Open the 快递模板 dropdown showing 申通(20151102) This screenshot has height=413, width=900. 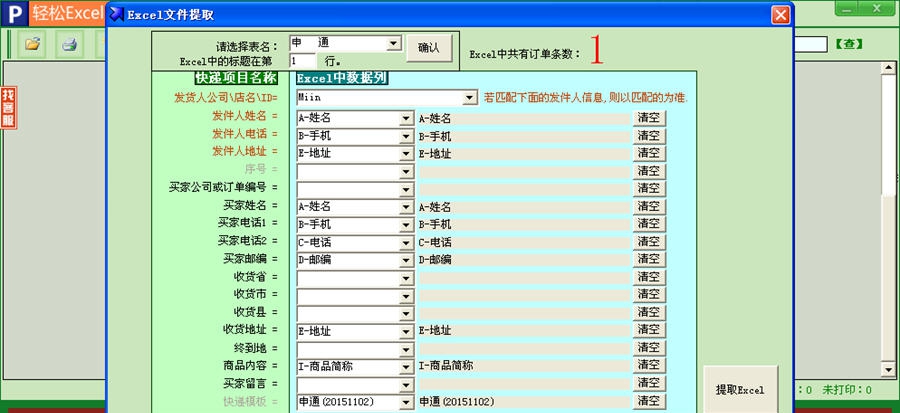coord(406,403)
